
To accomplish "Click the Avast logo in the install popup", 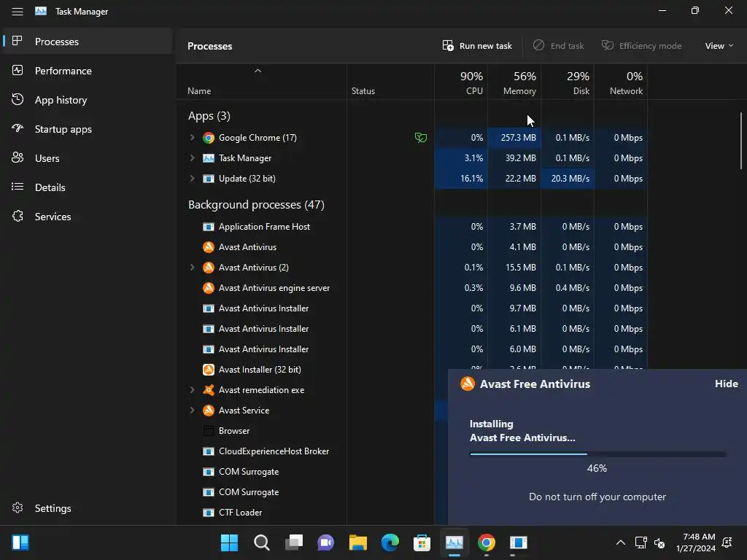I will click(x=468, y=384).
